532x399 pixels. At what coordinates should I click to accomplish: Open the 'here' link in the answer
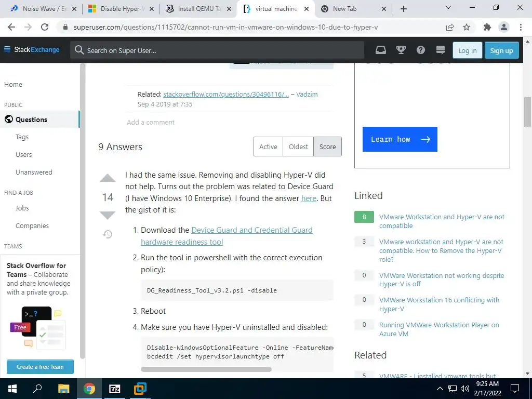click(309, 198)
